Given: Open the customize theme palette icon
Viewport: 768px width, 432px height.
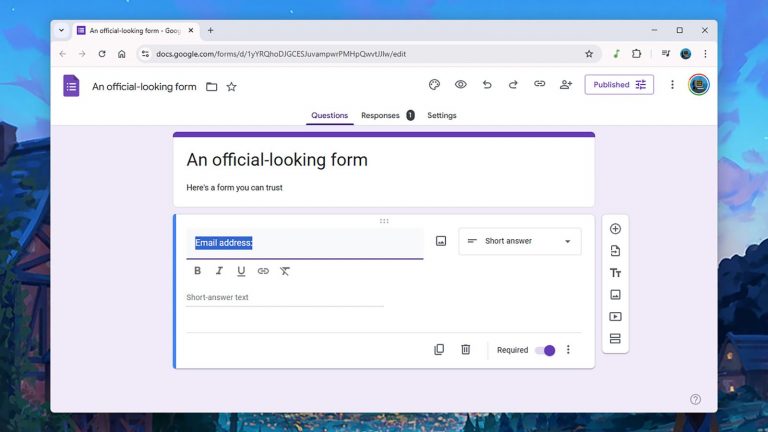Looking at the screenshot, I should (434, 85).
